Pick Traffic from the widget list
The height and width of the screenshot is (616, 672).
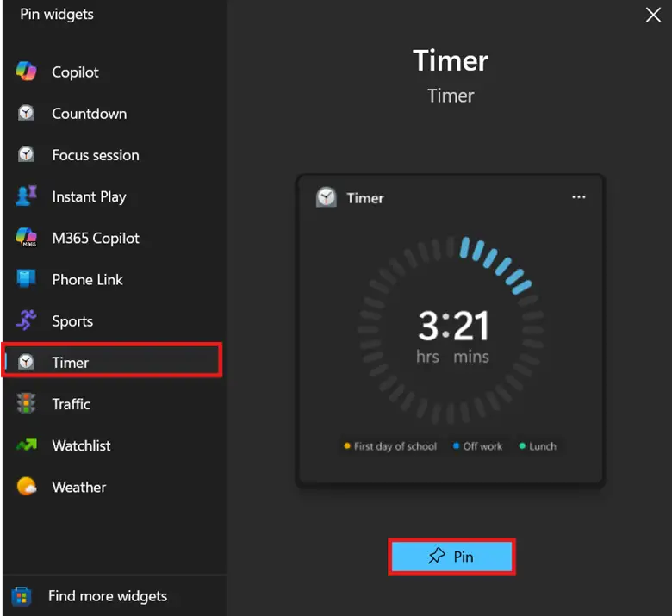pyautogui.click(x=72, y=404)
